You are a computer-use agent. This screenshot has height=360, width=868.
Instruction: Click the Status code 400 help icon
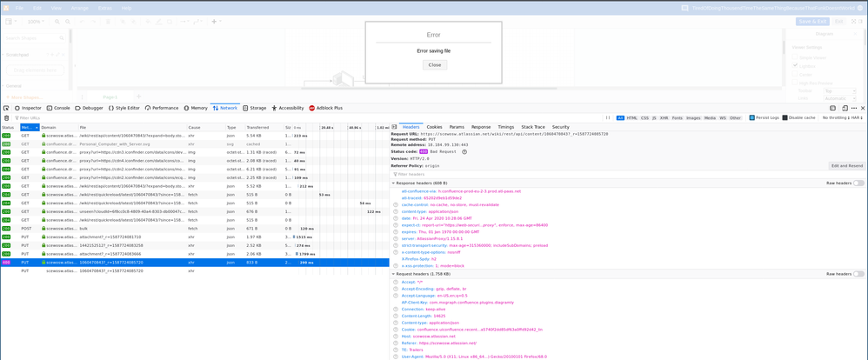[x=464, y=151]
